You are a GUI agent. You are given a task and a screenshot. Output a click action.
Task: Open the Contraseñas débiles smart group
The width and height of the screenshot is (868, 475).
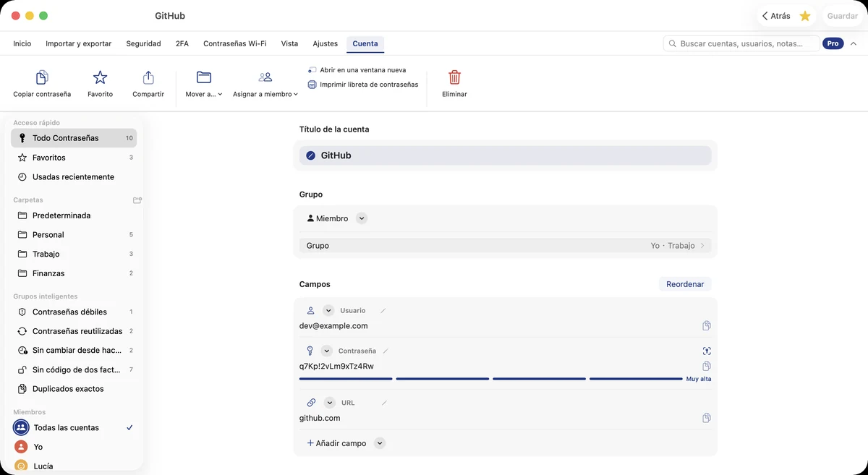[x=74, y=312]
